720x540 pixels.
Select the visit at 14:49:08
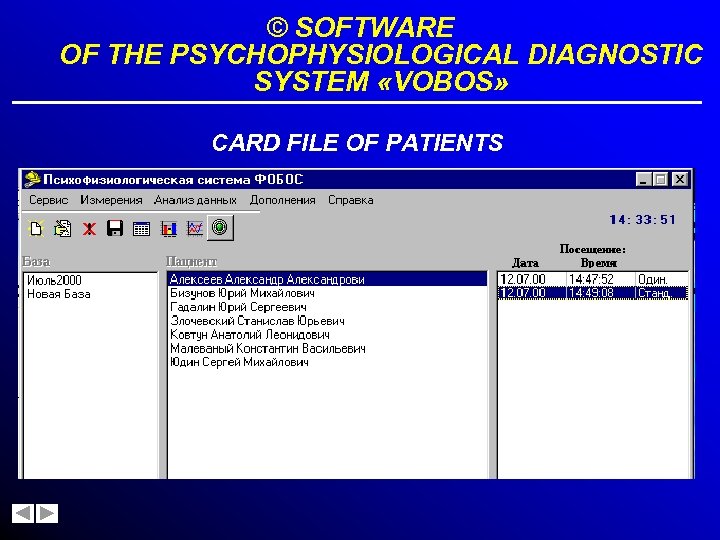[593, 293]
